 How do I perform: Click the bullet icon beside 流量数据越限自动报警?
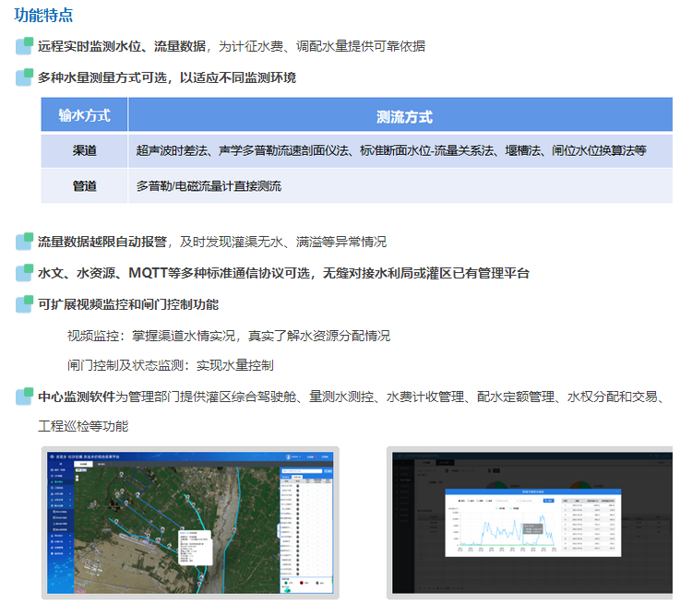point(25,242)
